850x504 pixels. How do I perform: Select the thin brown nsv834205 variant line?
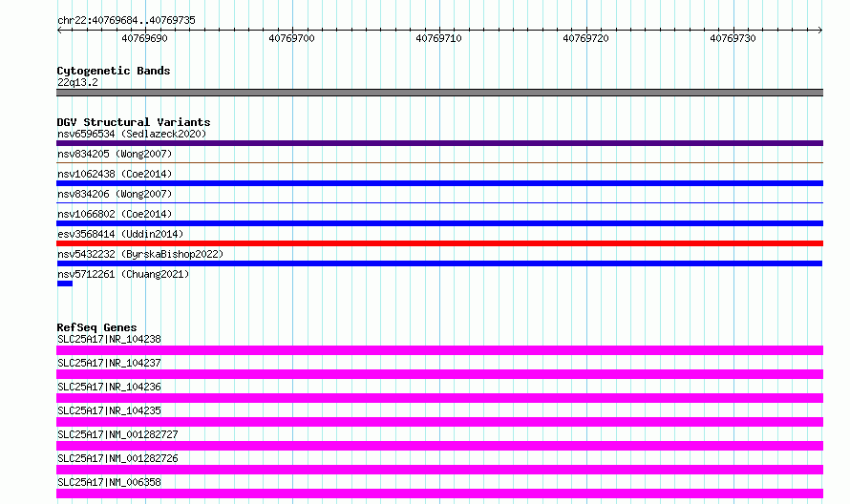[x=439, y=162]
